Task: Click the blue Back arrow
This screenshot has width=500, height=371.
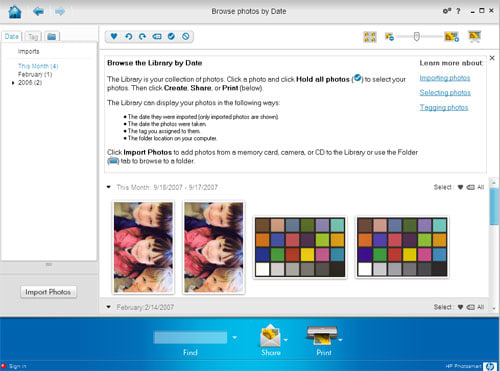Action: 39,12
